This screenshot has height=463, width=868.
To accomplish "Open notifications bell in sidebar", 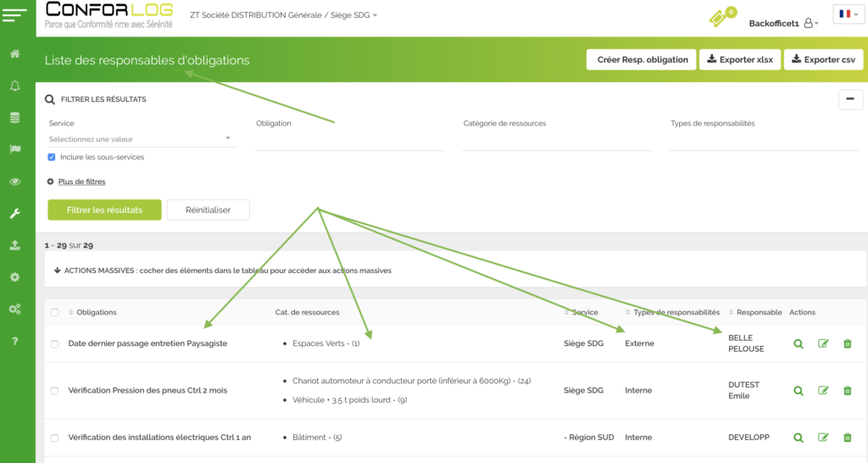I will point(14,86).
